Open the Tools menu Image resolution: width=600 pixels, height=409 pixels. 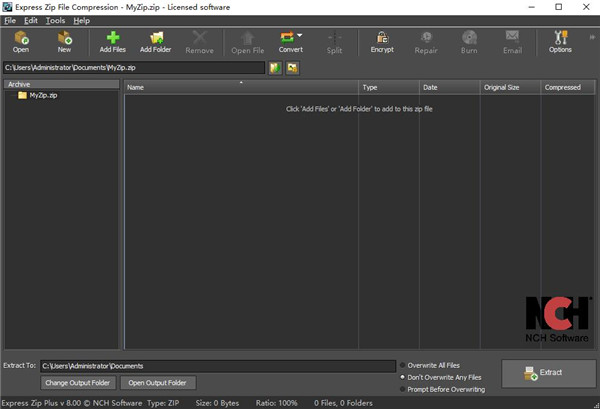coord(56,20)
